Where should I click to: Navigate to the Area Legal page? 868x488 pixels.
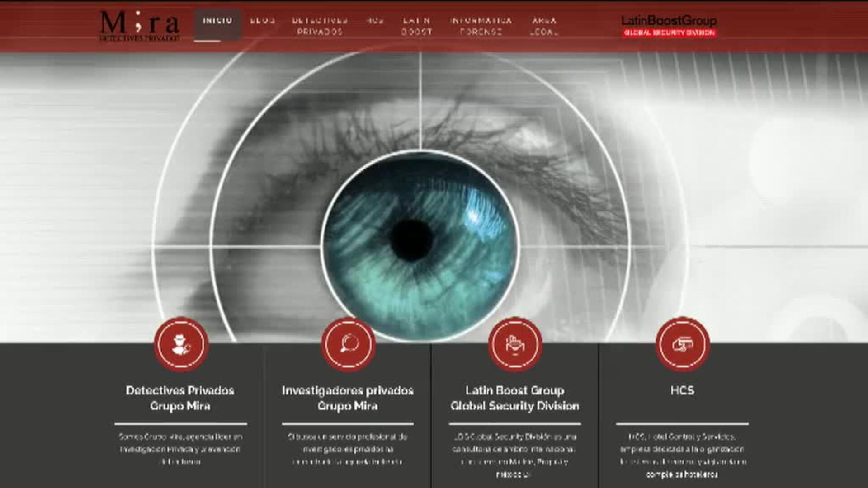tap(544, 26)
